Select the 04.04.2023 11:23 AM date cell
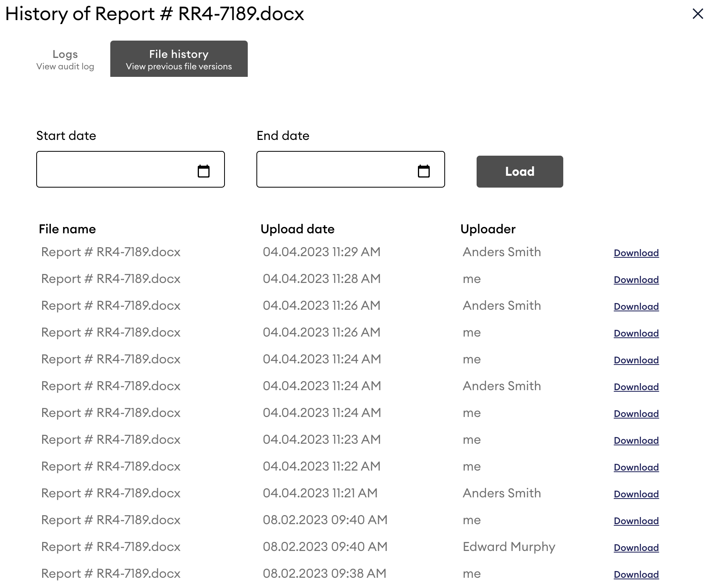709x588 pixels. (321, 439)
